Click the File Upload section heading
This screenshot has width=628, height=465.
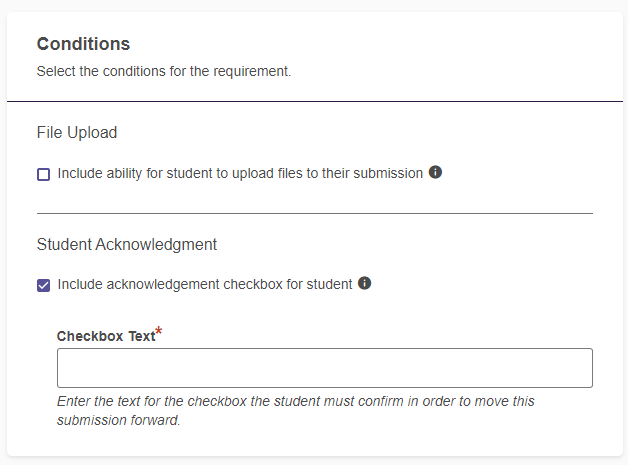(x=77, y=133)
